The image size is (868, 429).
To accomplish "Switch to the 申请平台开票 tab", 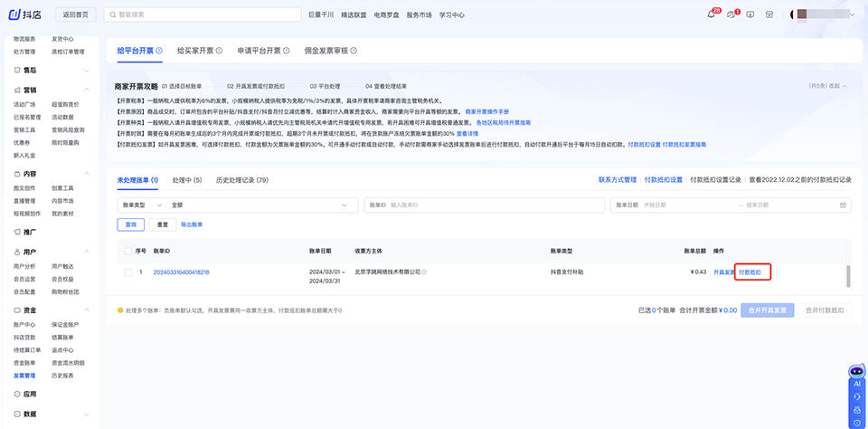I will coord(258,51).
